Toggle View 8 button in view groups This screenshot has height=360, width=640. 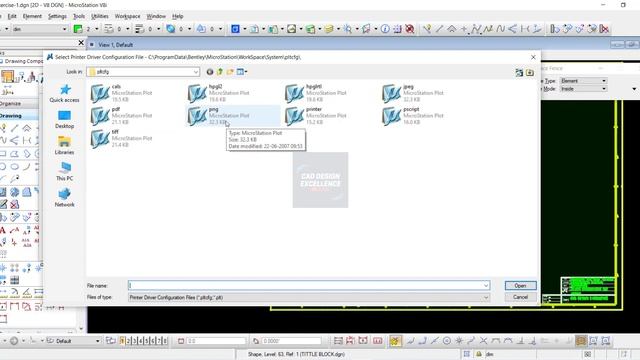tap(164, 341)
